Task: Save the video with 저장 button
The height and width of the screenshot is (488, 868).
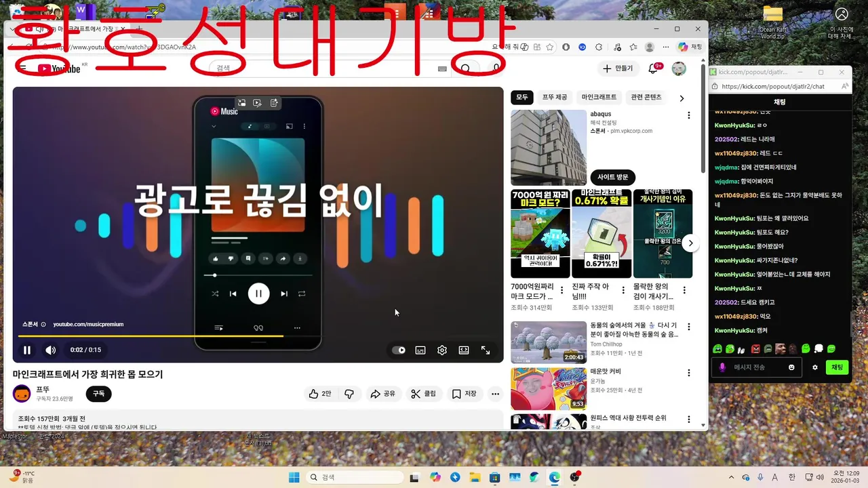Action: (x=465, y=394)
